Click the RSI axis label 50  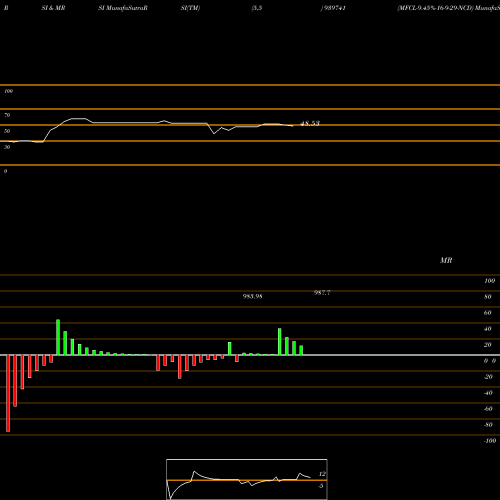[7, 131]
